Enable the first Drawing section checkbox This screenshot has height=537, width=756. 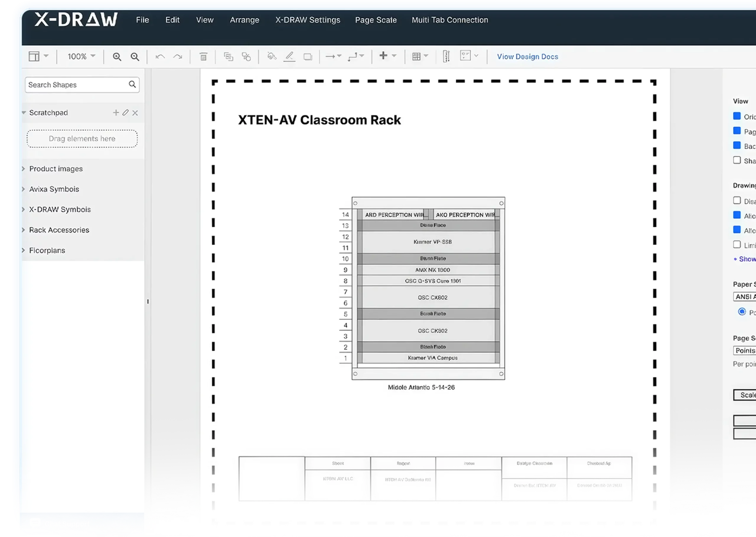click(x=737, y=200)
